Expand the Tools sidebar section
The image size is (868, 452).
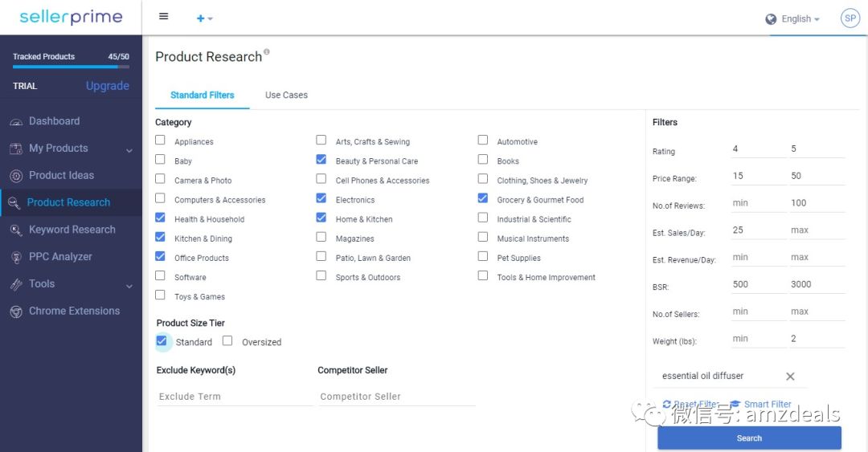[x=129, y=286]
